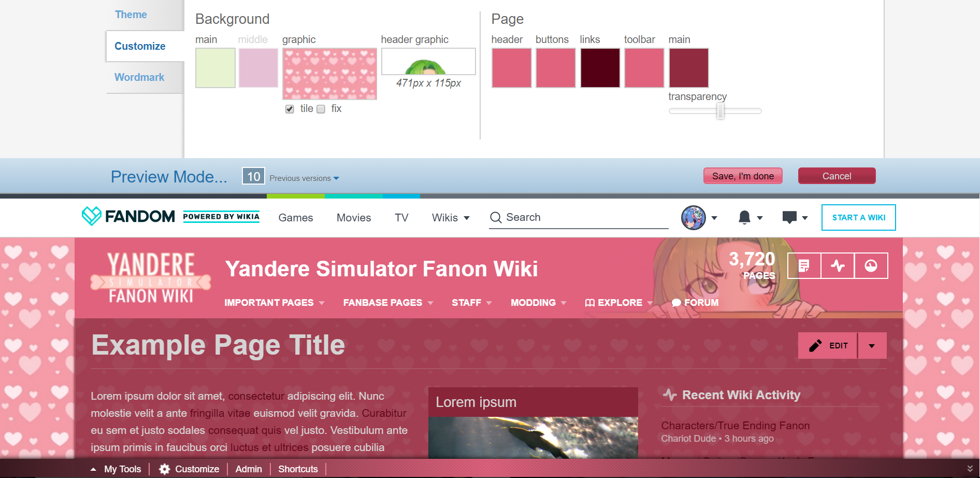
Task: Open the Yandere Simulator Fanon Wiki title link
Action: (381, 269)
